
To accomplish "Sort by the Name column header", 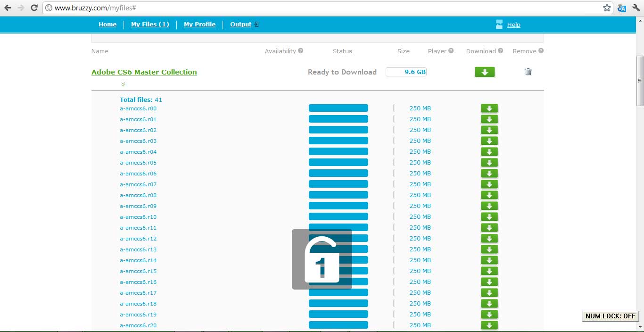I will point(100,51).
